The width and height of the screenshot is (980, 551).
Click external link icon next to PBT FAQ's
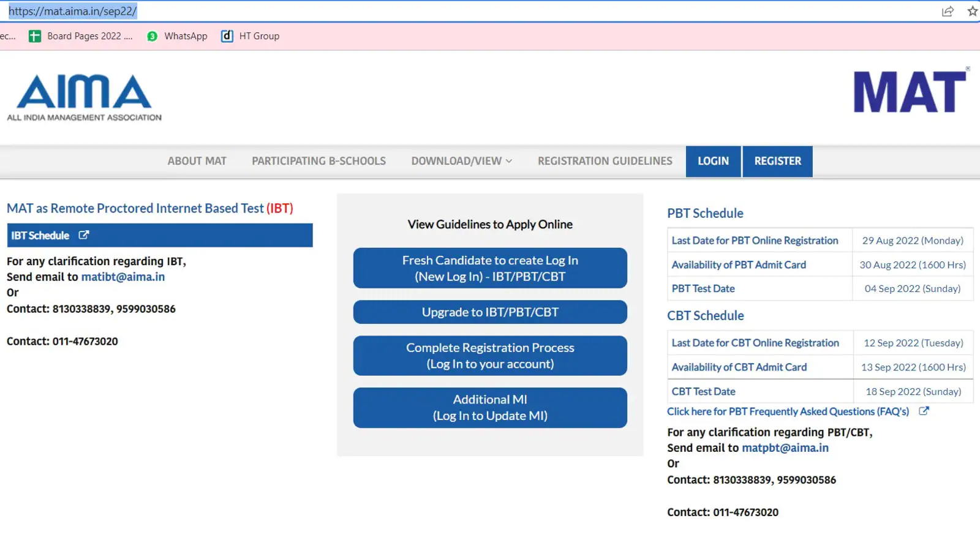point(924,411)
